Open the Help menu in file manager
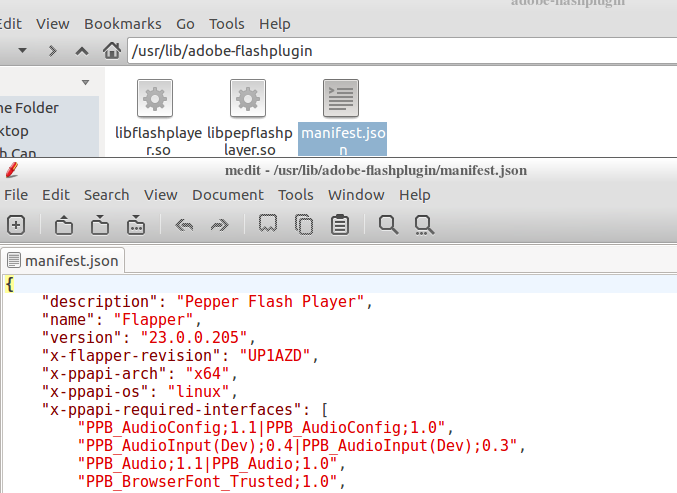 pos(275,24)
